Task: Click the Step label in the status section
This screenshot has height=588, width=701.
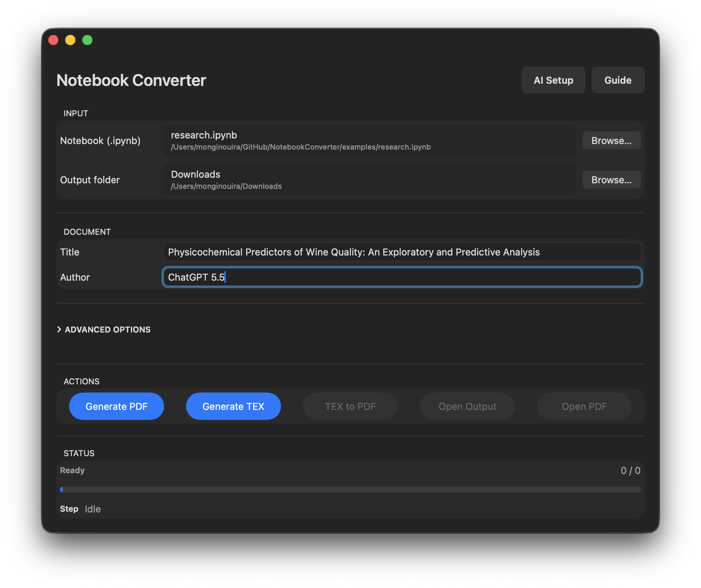Action: 69,509
